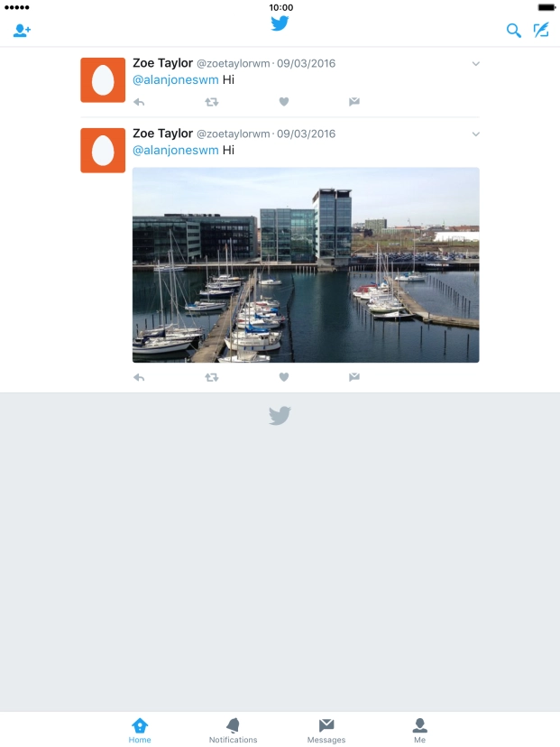The image size is (560, 747).
Task: Like the tweet with marina photo
Action: tap(284, 377)
